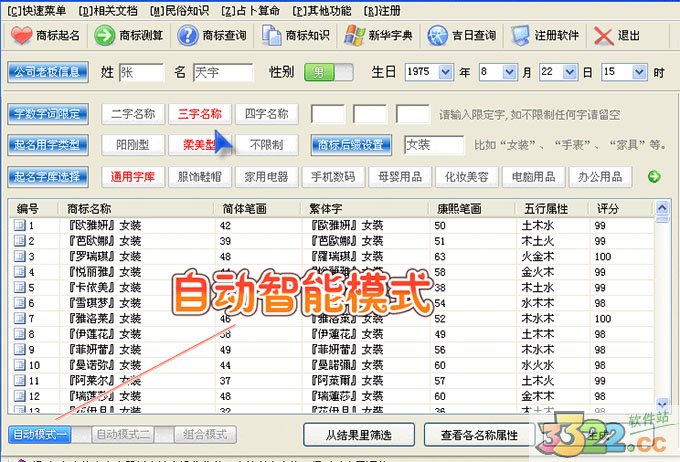
Task: Open 商标知识 documents icon
Action: 271,36
